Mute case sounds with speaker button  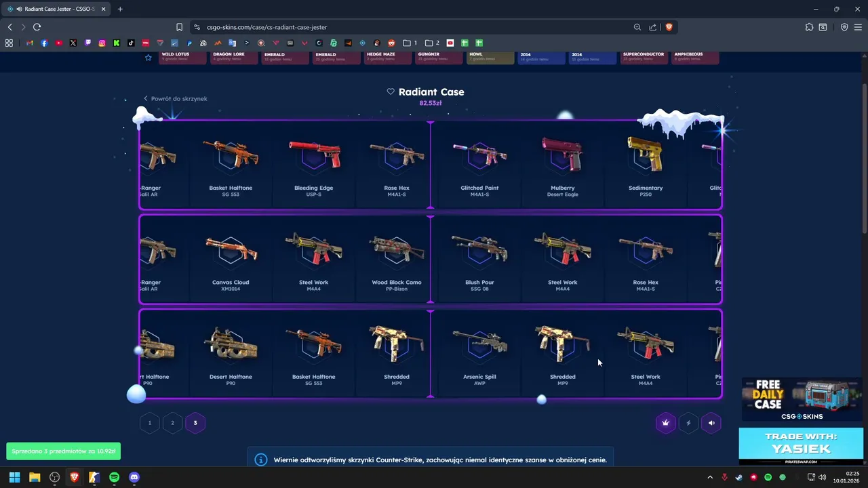(711, 423)
